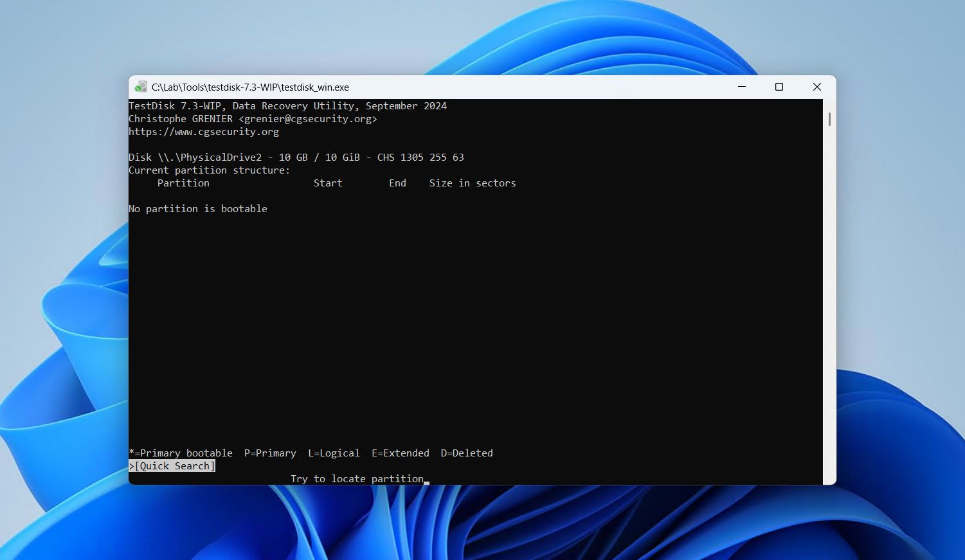
Task: Click the 'P=Primary' legend entry
Action: [270, 453]
